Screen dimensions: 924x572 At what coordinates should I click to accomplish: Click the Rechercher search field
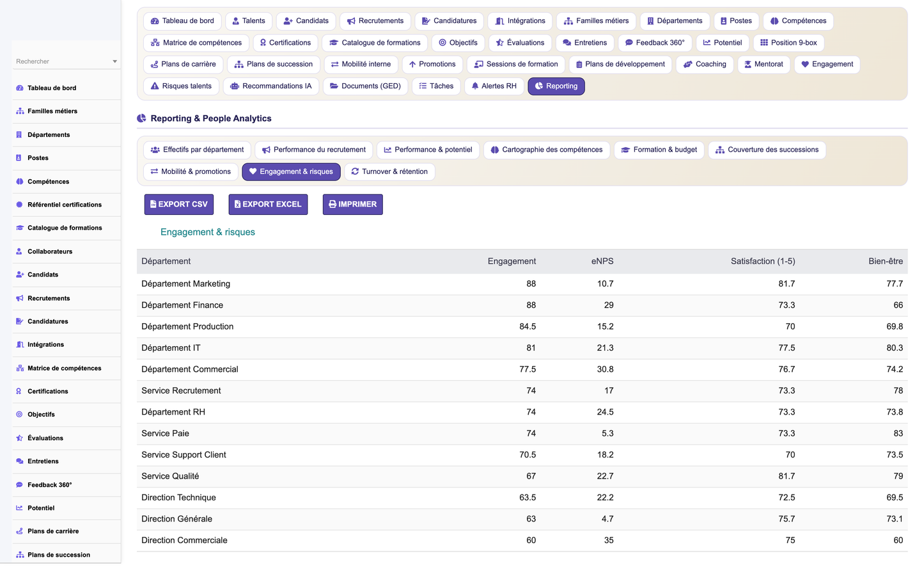[67, 61]
